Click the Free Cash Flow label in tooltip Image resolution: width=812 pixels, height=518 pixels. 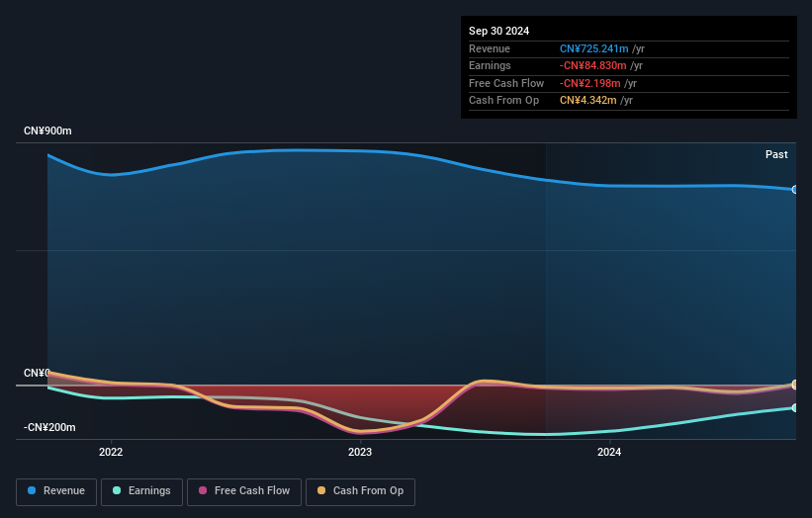(506, 83)
